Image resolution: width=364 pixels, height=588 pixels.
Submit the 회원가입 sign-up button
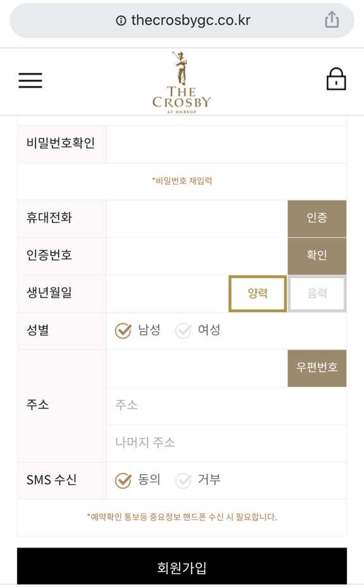click(182, 566)
